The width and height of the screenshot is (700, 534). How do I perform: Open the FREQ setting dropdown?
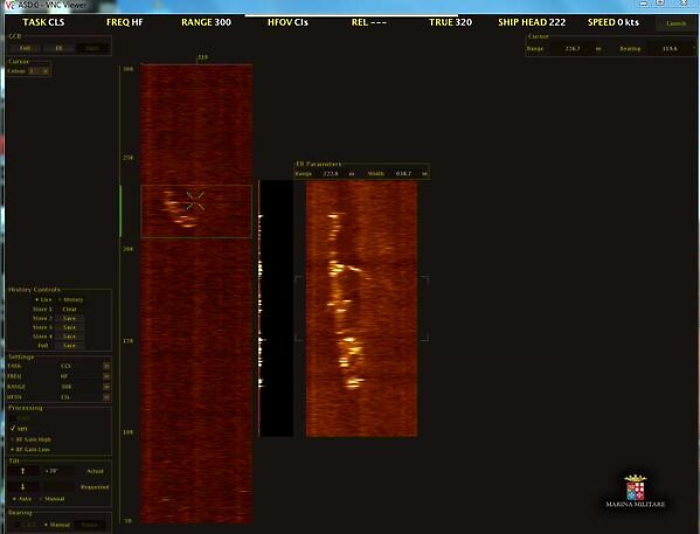coord(106,376)
